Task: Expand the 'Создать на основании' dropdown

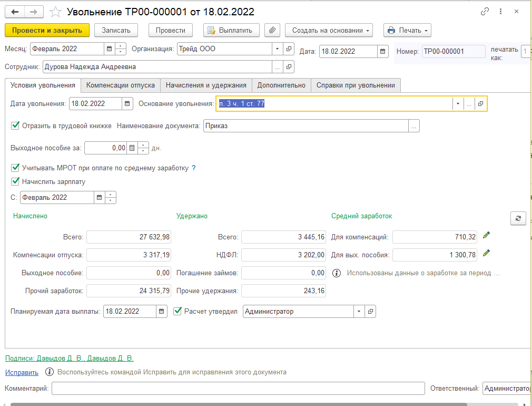Action: pyautogui.click(x=329, y=30)
